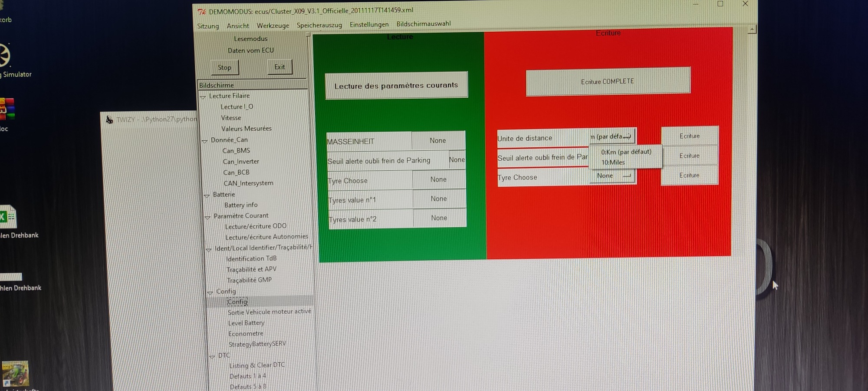The height and width of the screenshot is (391, 868).
Task: Collapse the Donnée_Can tree group
Action: [204, 141]
